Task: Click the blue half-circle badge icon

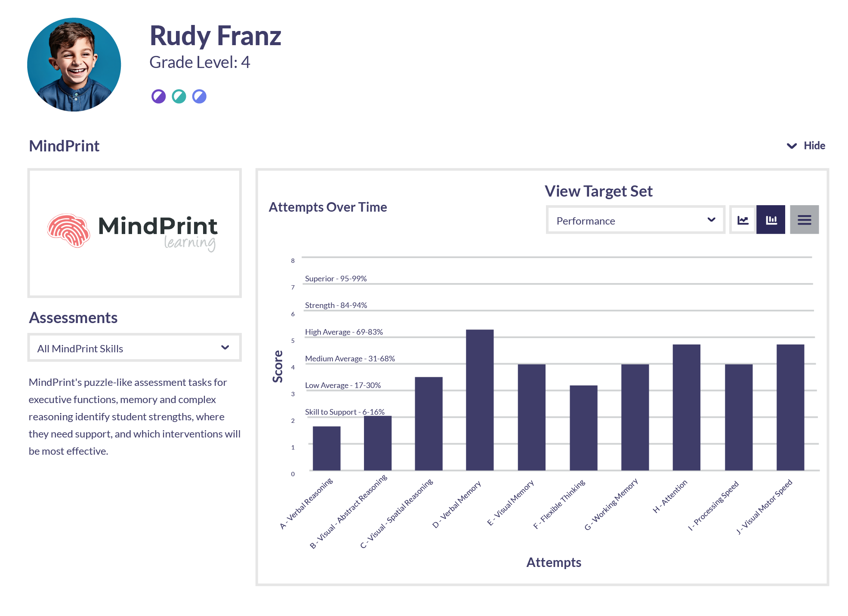Action: pos(199,96)
